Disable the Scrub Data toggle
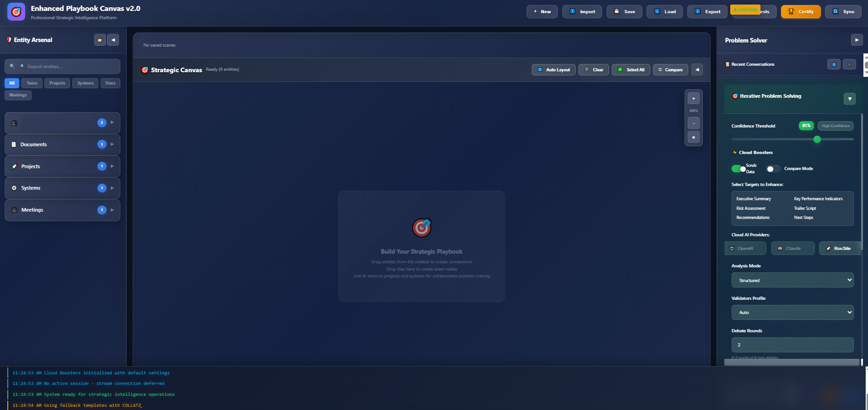The height and width of the screenshot is (410, 868). click(738, 169)
